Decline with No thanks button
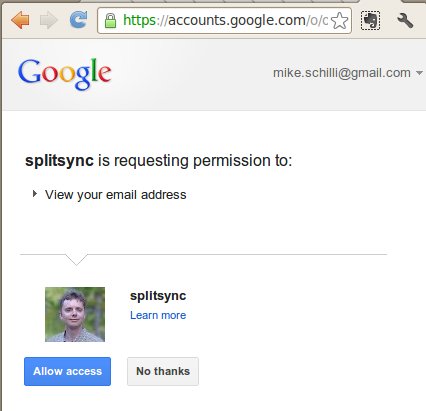This screenshot has height=411, width=426. (163, 371)
